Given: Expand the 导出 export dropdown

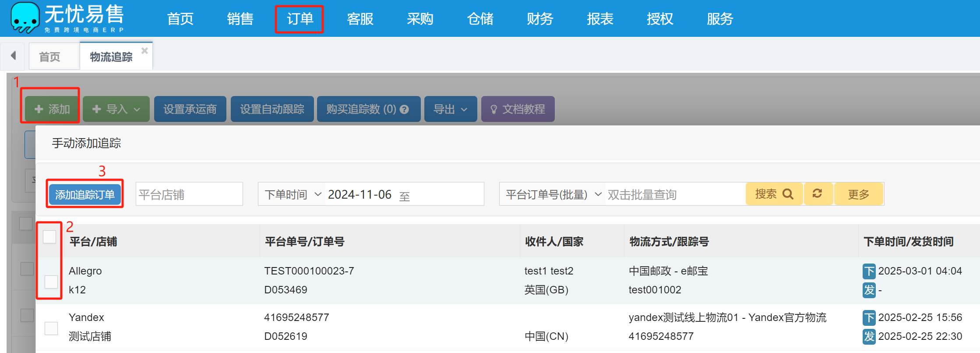Looking at the screenshot, I should [x=450, y=109].
